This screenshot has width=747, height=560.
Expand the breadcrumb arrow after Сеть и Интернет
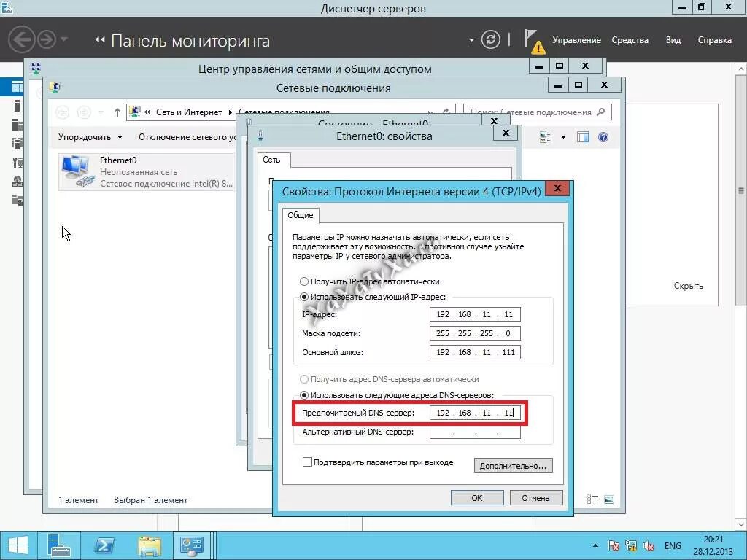coord(230,112)
